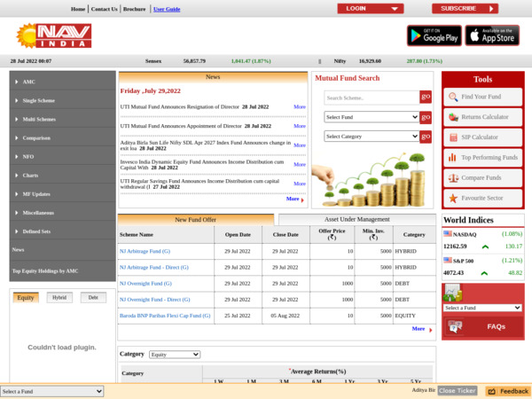Open the User Guide link
The image size is (532, 399).
[167, 9]
